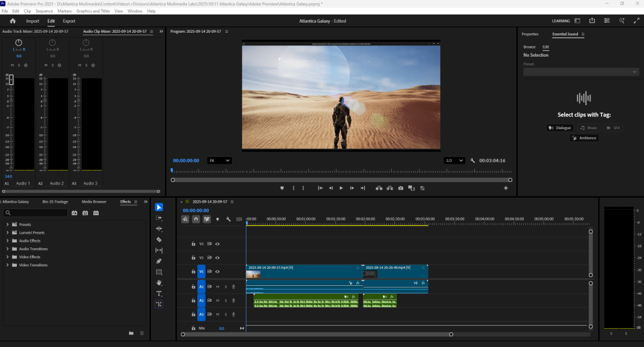Switch to the Import tab

click(33, 21)
